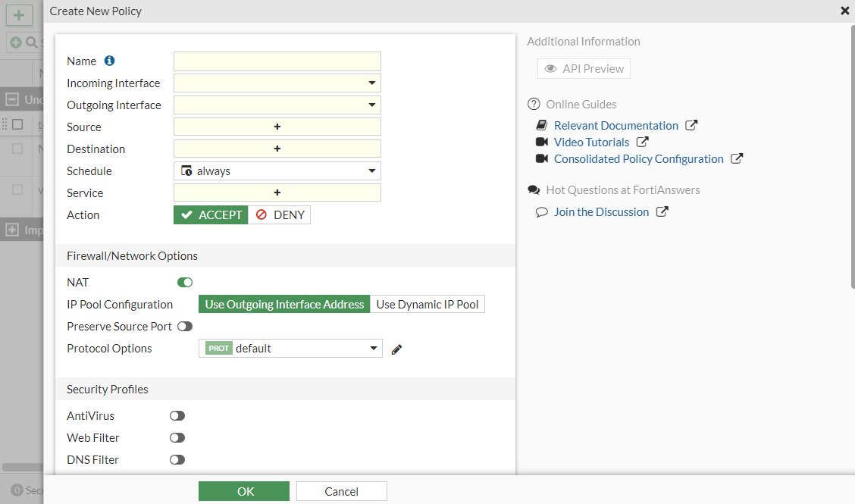The width and height of the screenshot is (855, 504).
Task: Choose Use Dynamic IP Pool option
Action: tap(427, 305)
